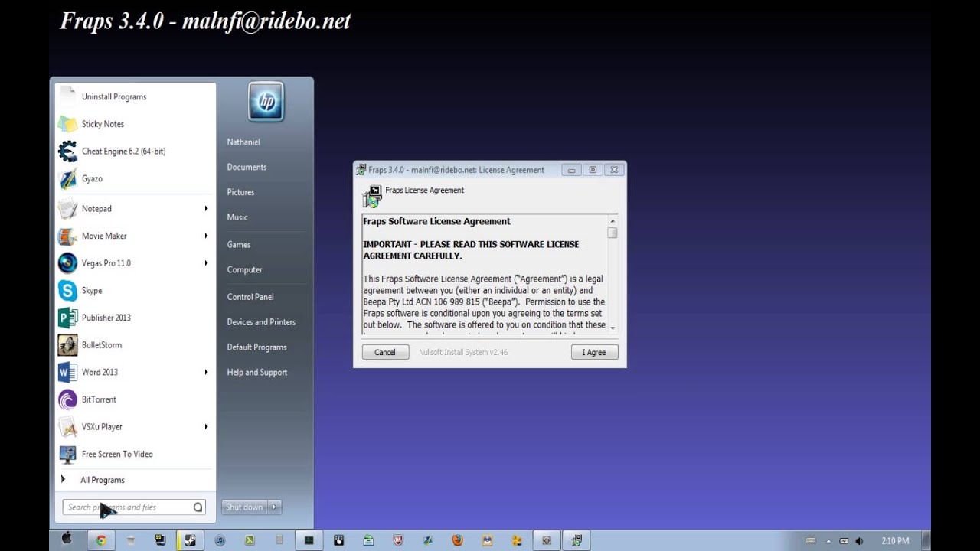Screen dimensions: 980x551
Task: Open the Recycle Bin taskbar icon
Action: [x=130, y=540]
